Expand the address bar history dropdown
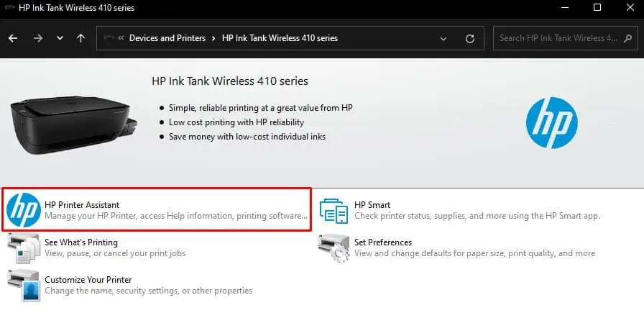The height and width of the screenshot is (318, 644). (x=443, y=38)
